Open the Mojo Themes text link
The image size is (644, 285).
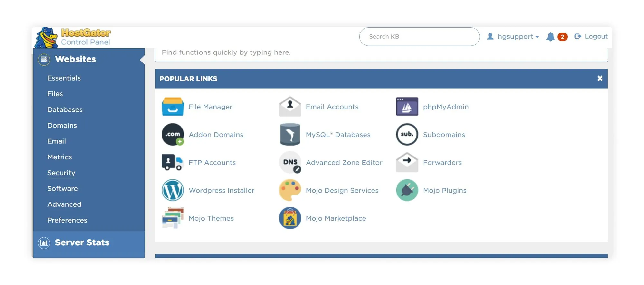211,218
